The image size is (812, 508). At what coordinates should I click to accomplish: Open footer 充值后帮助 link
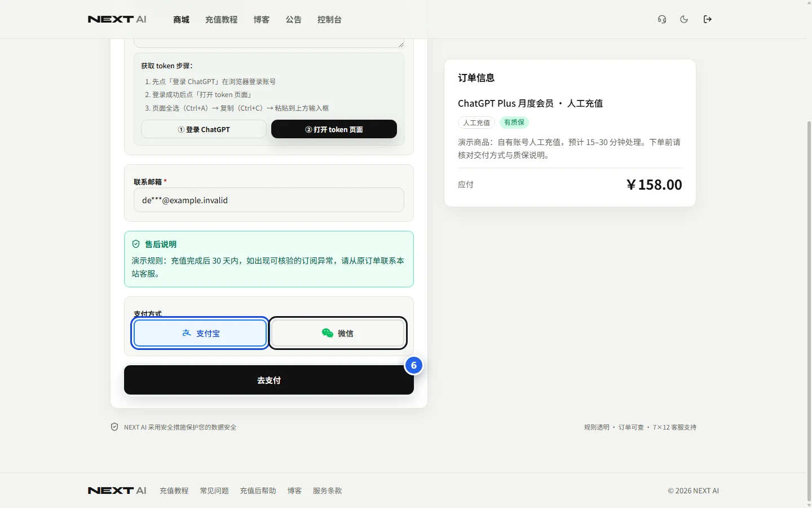(x=258, y=491)
